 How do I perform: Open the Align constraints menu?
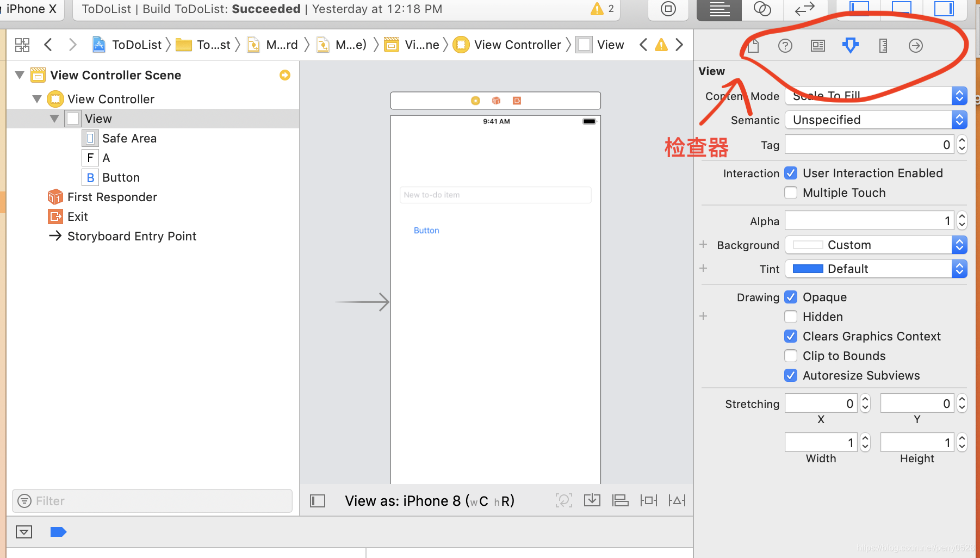click(x=621, y=500)
